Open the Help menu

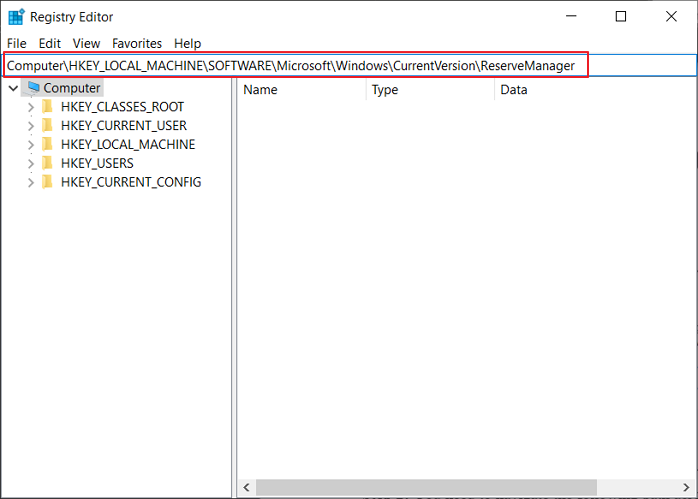(187, 43)
